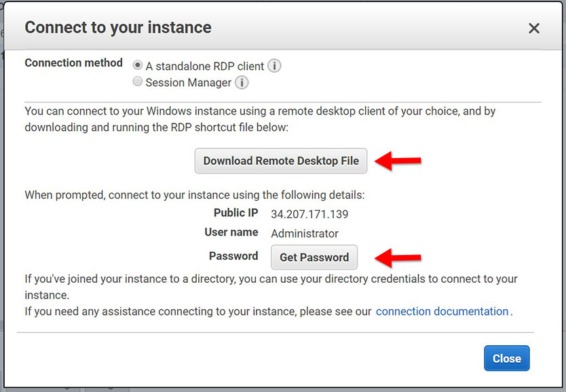Click the Connection method label

73,63
